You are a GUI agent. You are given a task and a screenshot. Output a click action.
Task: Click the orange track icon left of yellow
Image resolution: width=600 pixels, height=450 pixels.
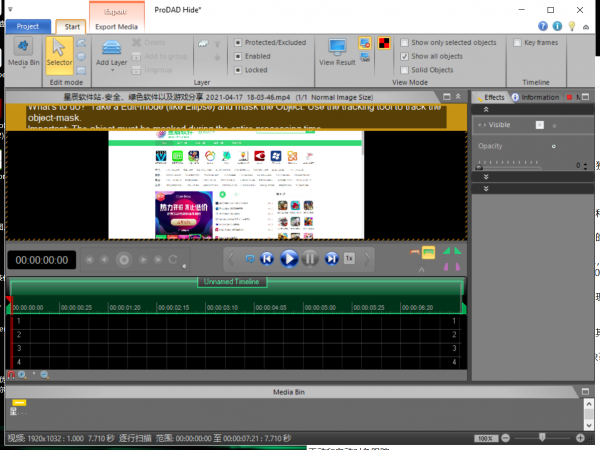point(414,252)
